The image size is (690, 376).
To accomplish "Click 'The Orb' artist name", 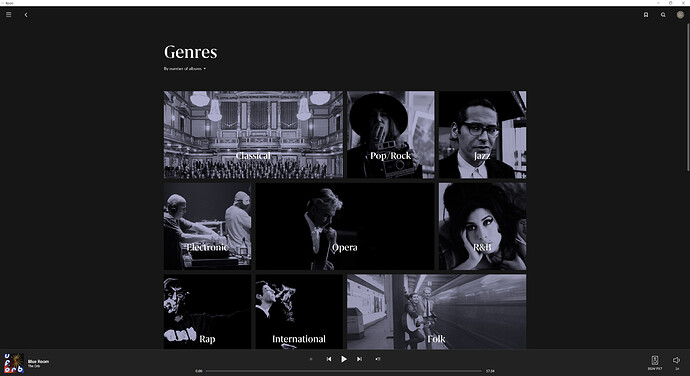I will point(33,366).
